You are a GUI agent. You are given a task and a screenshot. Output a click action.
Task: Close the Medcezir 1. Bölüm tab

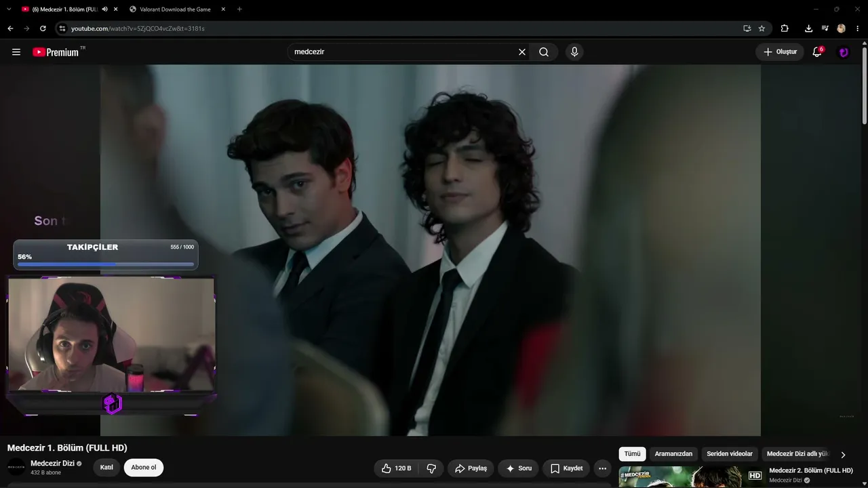click(x=115, y=9)
